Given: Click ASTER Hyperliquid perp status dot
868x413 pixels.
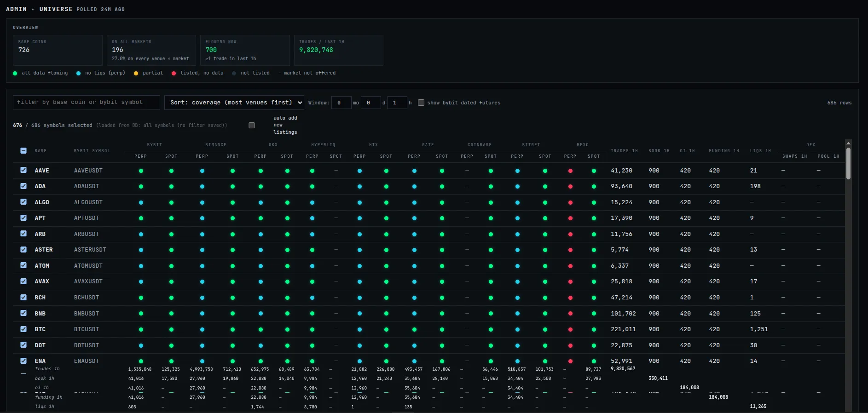Looking at the screenshot, I should pyautogui.click(x=312, y=250).
